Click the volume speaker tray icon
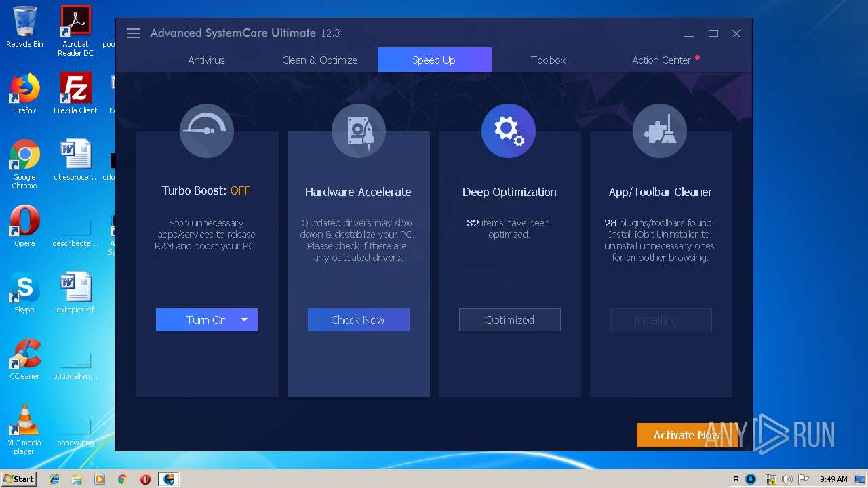 (787, 479)
